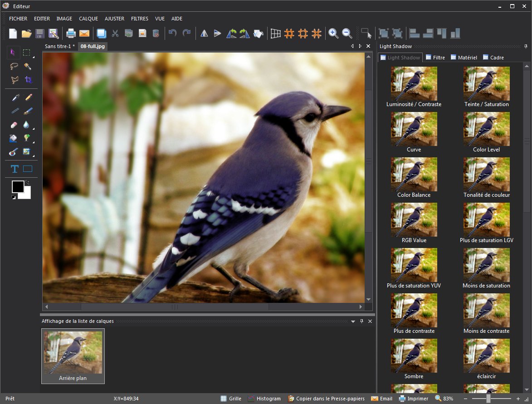
Task: Click the zoom slider handle in status bar
Action: pyautogui.click(x=488, y=399)
